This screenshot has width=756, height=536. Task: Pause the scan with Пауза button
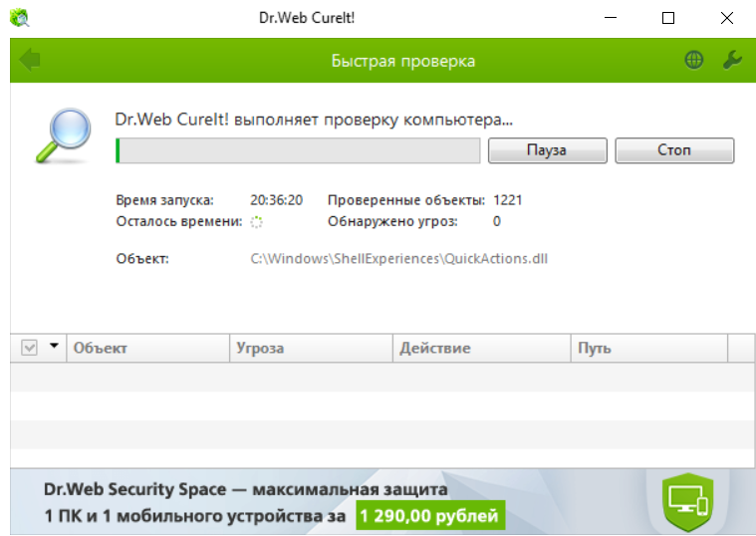547,150
